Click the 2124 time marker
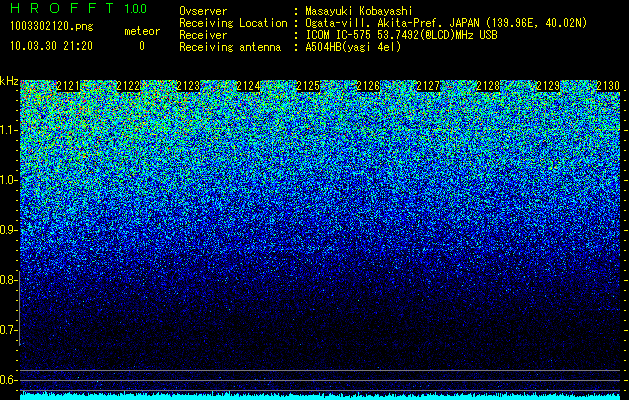629x400 pixels. point(248,86)
